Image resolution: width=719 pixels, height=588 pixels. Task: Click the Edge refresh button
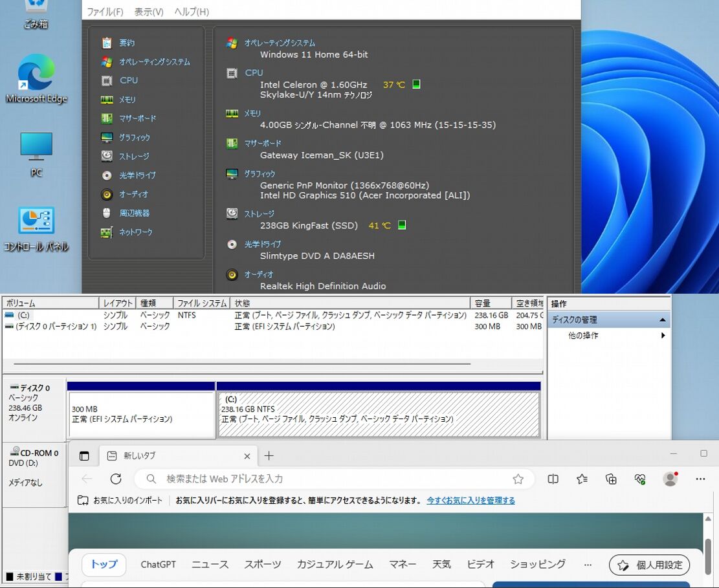pyautogui.click(x=116, y=479)
